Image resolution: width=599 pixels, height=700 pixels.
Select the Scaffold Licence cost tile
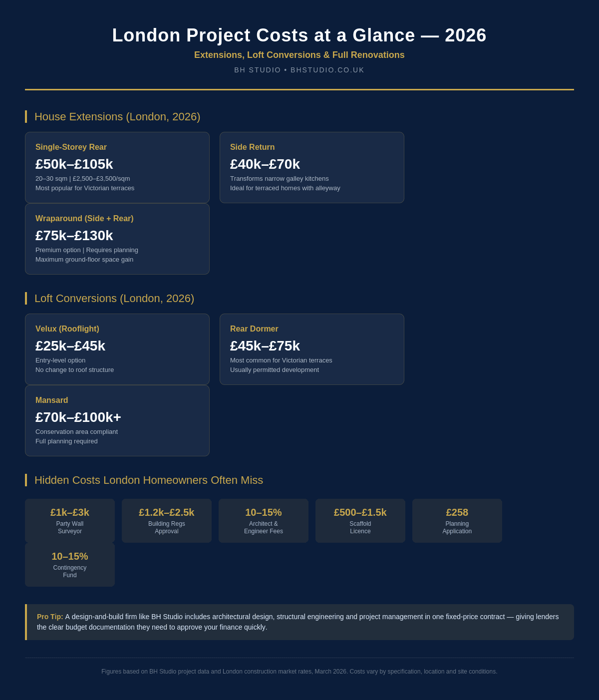pos(360,521)
